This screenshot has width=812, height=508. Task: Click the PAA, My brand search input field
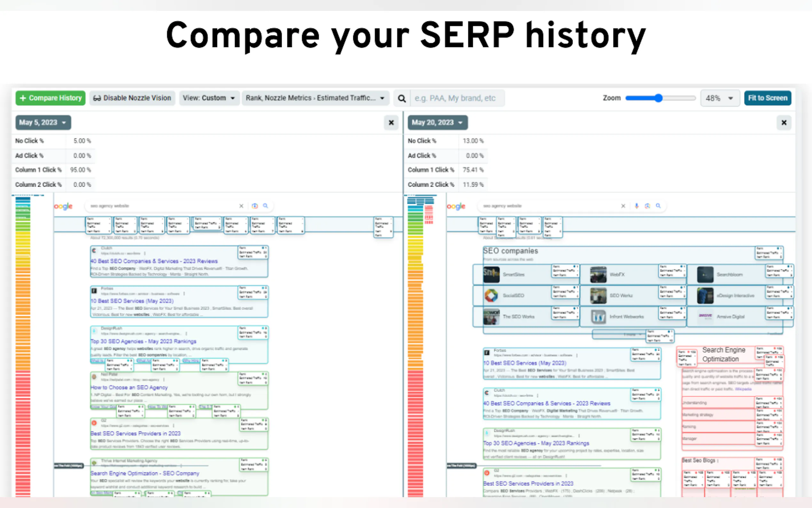(x=457, y=98)
